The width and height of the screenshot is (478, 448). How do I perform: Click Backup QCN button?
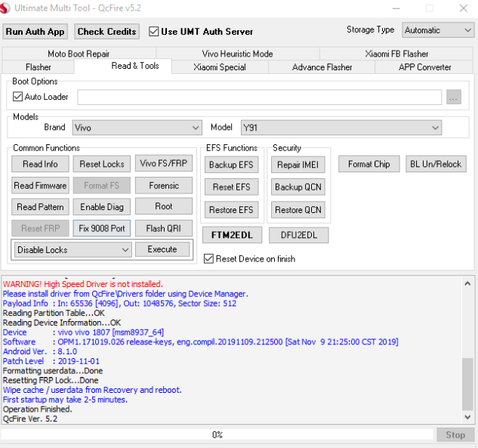tap(298, 187)
